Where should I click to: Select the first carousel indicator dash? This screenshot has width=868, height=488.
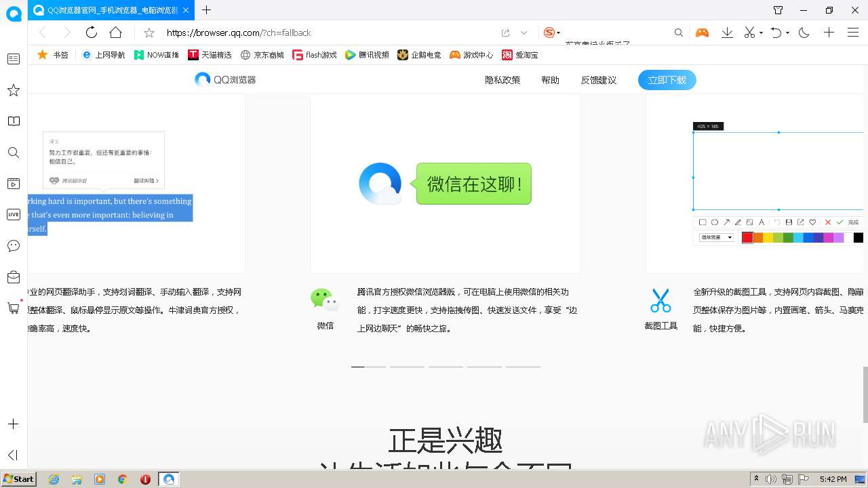[368, 367]
